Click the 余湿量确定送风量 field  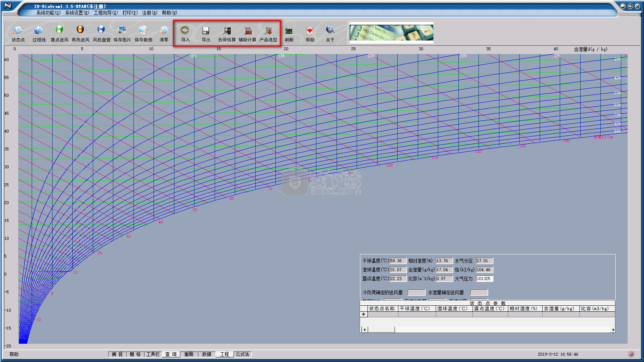pos(479,292)
